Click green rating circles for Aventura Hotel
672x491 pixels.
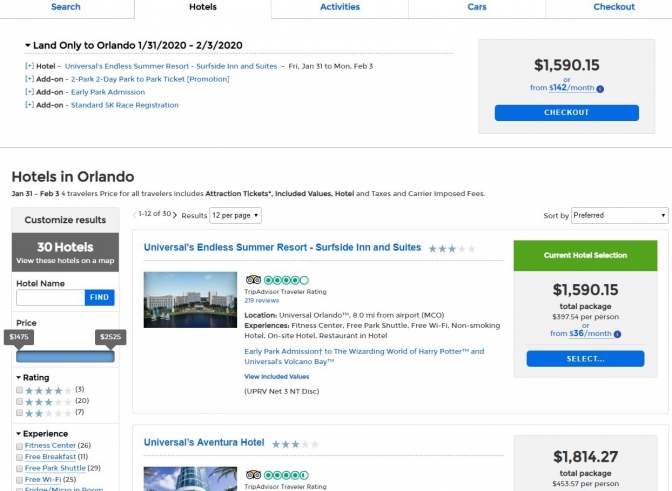(286, 475)
